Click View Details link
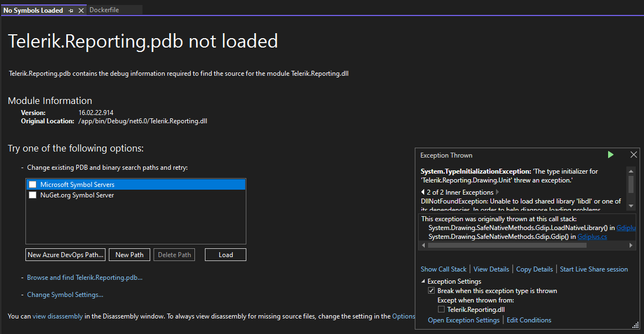 491,269
